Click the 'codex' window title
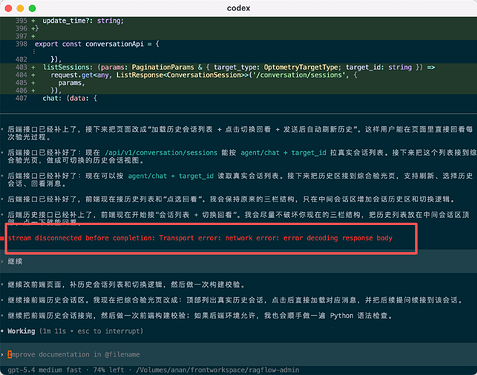The height and width of the screenshot is (375, 477). pyautogui.click(x=238, y=8)
